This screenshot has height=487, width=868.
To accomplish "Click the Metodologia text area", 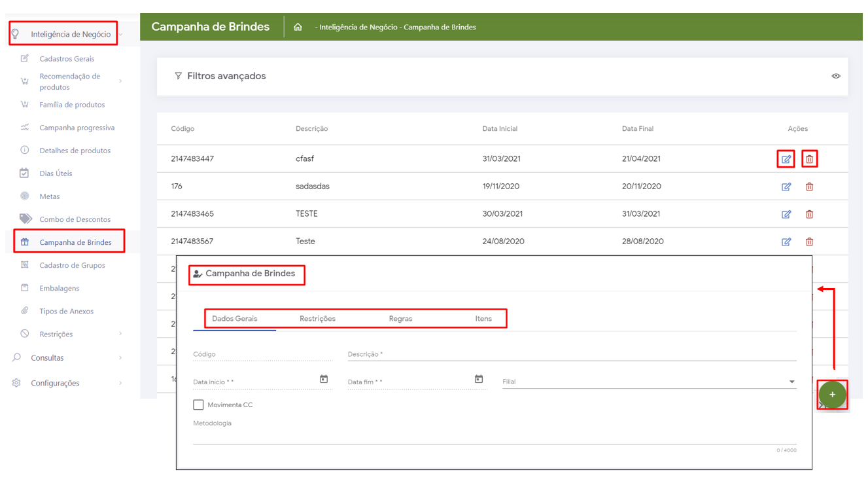I will tap(494, 436).
